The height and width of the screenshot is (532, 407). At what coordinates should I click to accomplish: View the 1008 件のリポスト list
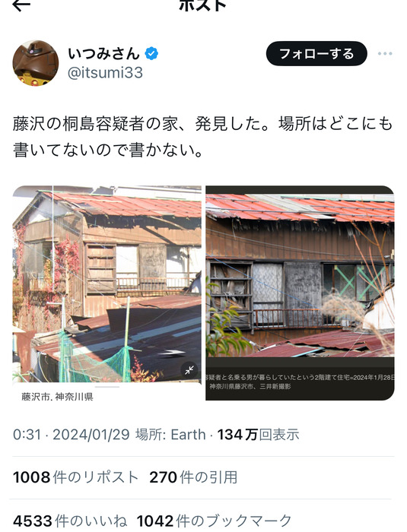coord(75,477)
